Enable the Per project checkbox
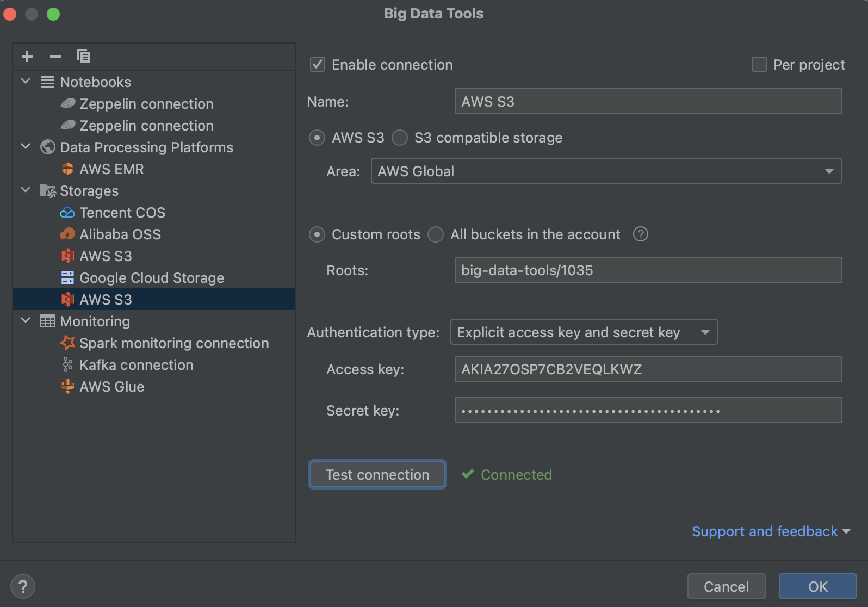 click(x=759, y=65)
